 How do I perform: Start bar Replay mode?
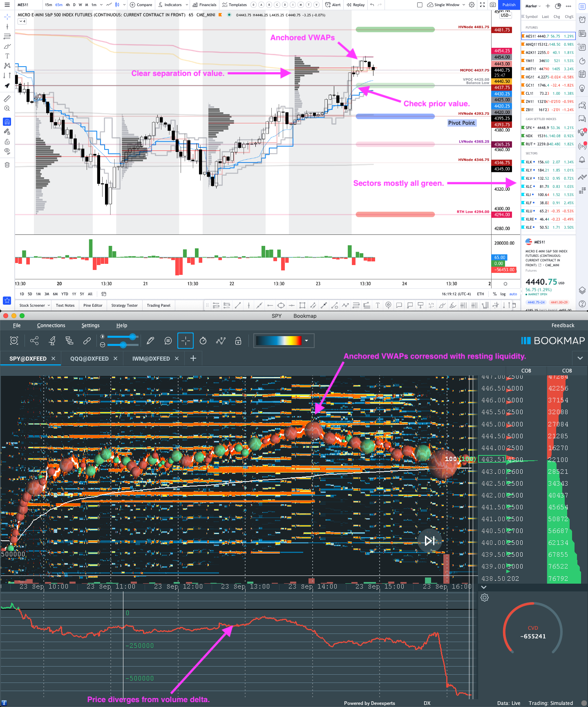click(x=355, y=5)
